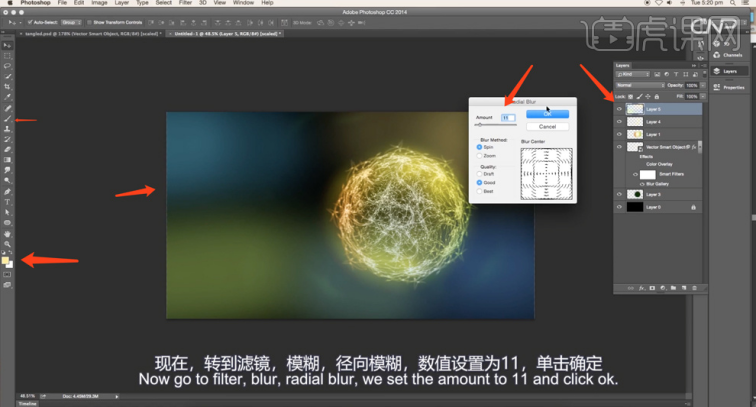Select the Crop tool
Image resolution: width=756 pixels, height=407 pixels.
(7, 87)
